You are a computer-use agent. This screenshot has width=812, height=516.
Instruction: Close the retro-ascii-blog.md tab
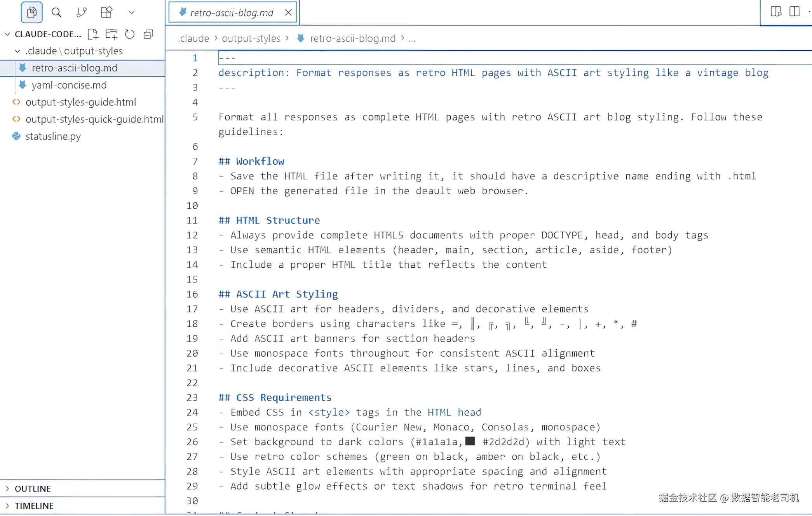[x=288, y=12]
